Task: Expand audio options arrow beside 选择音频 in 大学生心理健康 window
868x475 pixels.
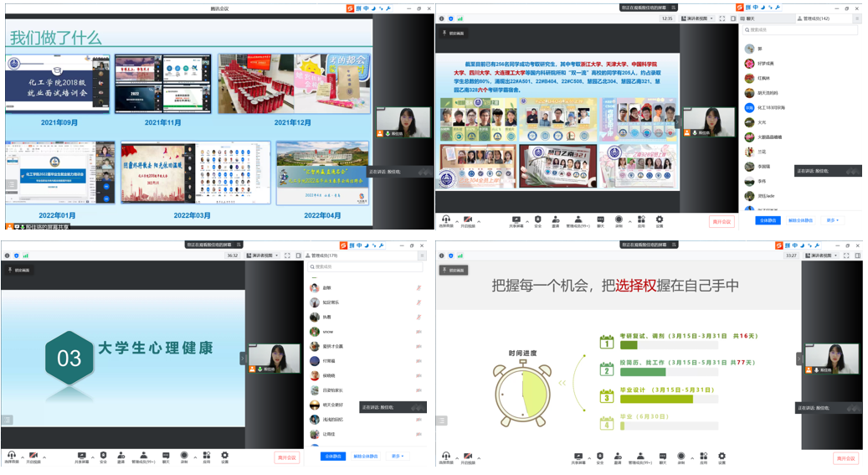Action: tap(22, 457)
